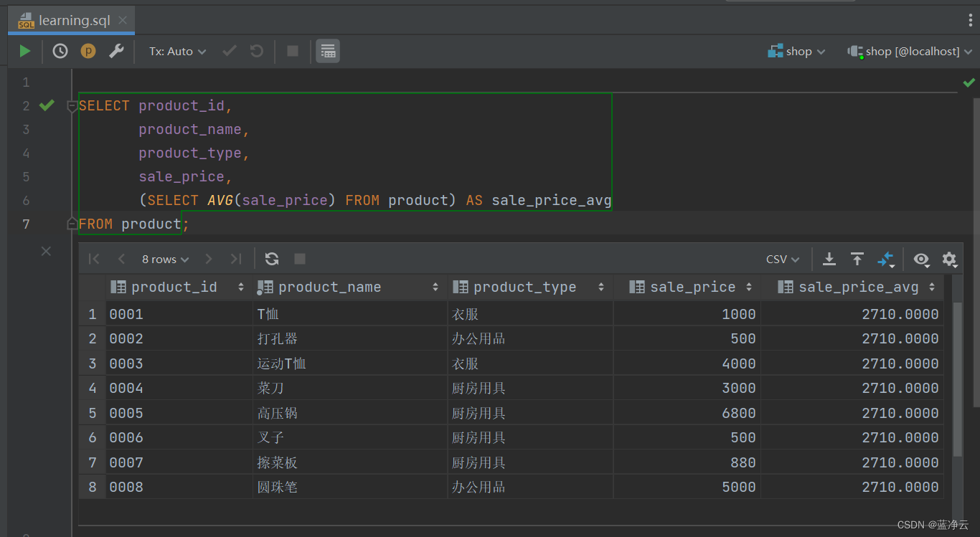Click line number 4 in the gutter
Viewport: 980px width, 537px height.
26,153
